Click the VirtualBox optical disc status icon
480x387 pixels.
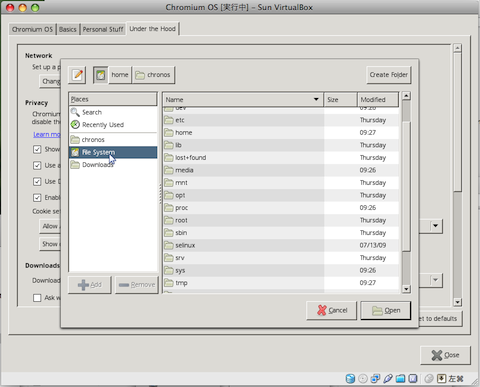click(x=363, y=379)
